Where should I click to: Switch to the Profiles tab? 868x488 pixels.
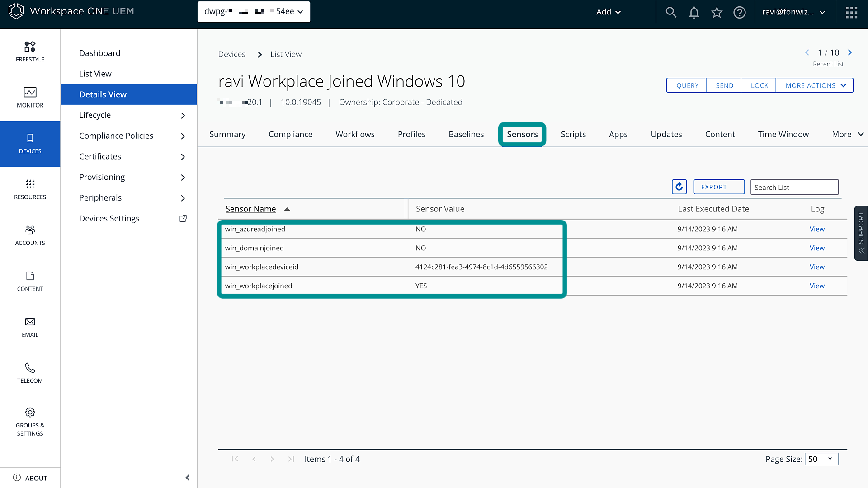coord(411,134)
